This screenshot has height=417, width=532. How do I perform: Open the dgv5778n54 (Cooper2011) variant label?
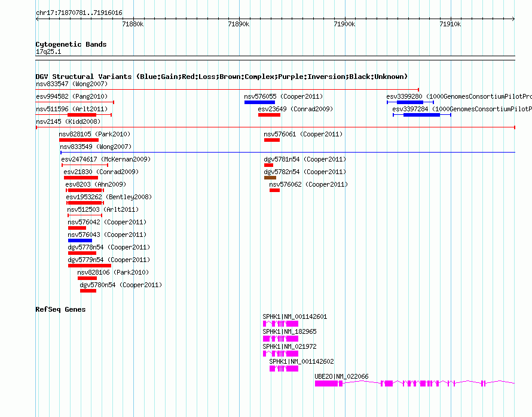point(109,247)
